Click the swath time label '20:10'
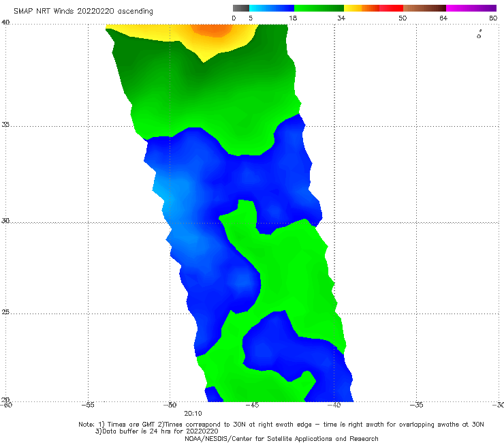The width and height of the screenshot is (504, 443). (x=193, y=414)
